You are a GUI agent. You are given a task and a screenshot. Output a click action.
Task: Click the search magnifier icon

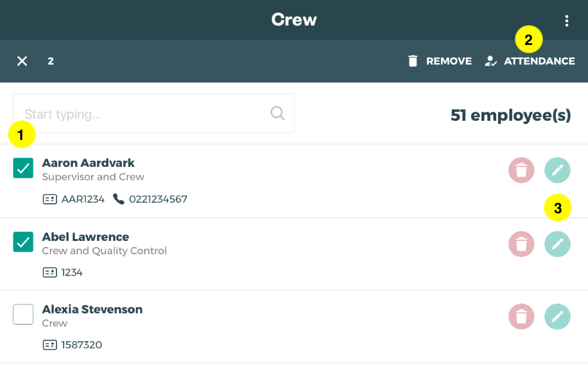pyautogui.click(x=277, y=114)
